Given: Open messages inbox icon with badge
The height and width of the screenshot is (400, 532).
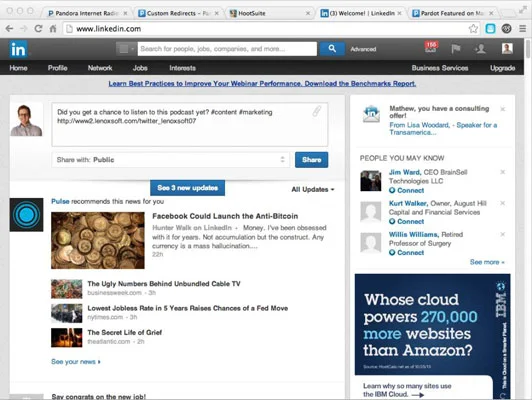Looking at the screenshot, I should (x=431, y=47).
